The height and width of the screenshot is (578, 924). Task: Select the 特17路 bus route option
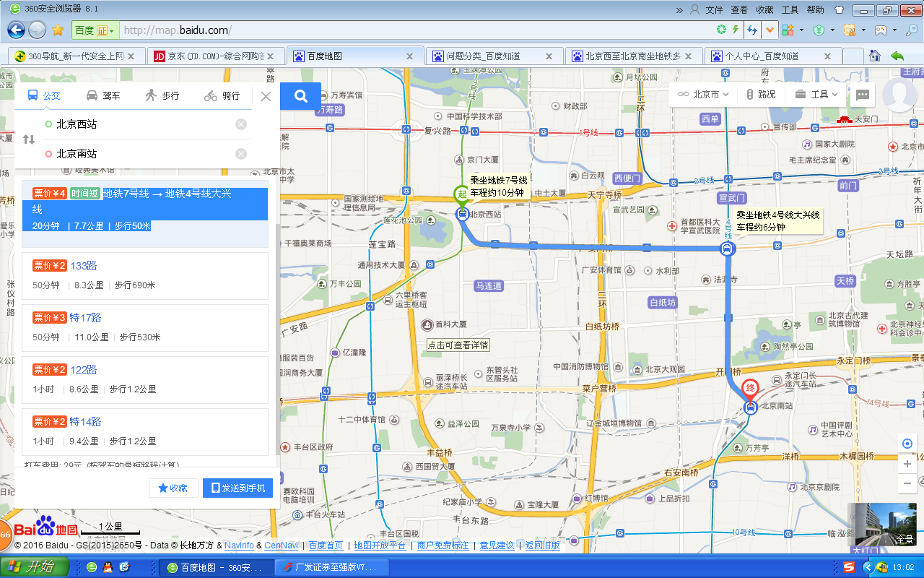pyautogui.click(x=145, y=327)
